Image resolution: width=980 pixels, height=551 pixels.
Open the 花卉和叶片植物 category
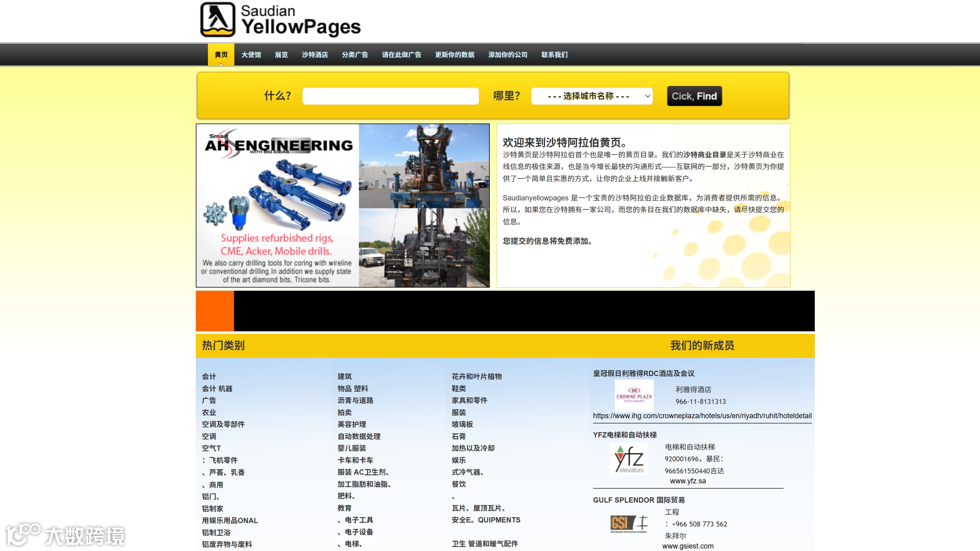coord(476,376)
